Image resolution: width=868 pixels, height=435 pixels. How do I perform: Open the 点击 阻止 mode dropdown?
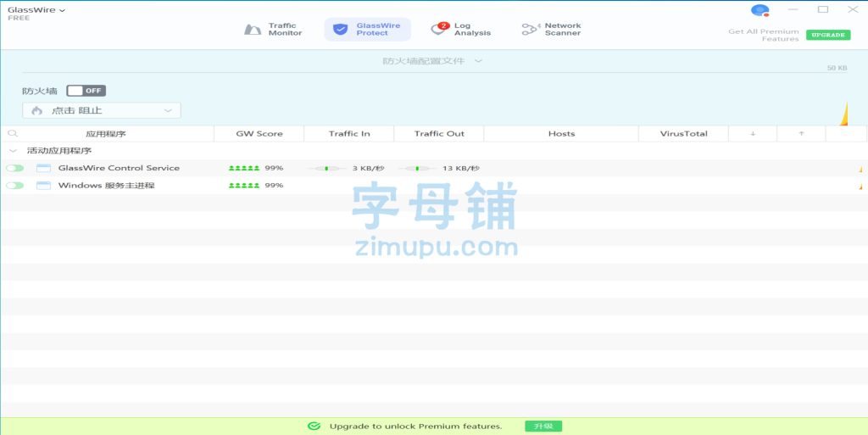pos(102,110)
